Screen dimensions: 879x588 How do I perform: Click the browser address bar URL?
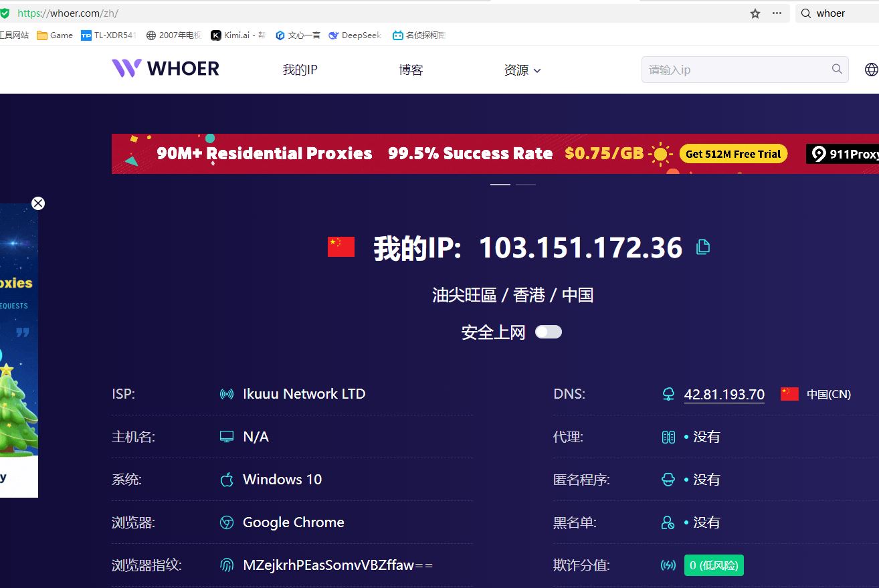[68, 13]
